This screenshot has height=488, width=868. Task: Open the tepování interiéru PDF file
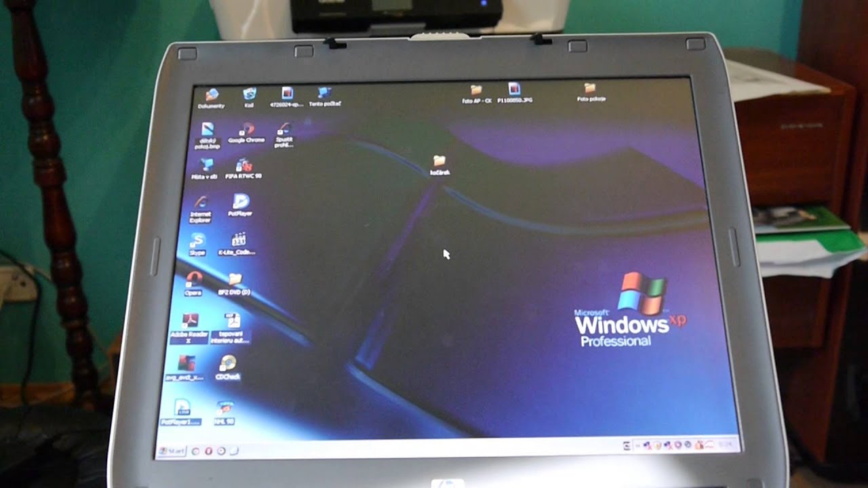(231, 328)
